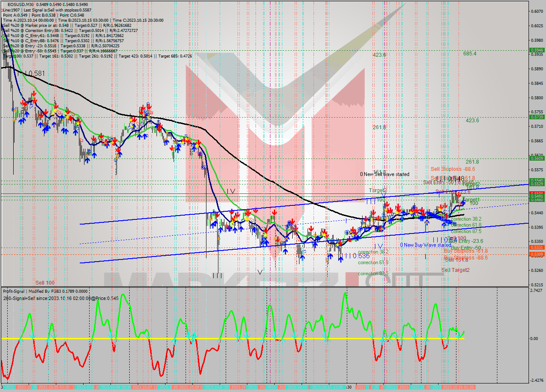Image resolution: width=546 pixels, height=392 pixels.
Task: Click the 'Sell Target2' label
Action: pos(455,270)
